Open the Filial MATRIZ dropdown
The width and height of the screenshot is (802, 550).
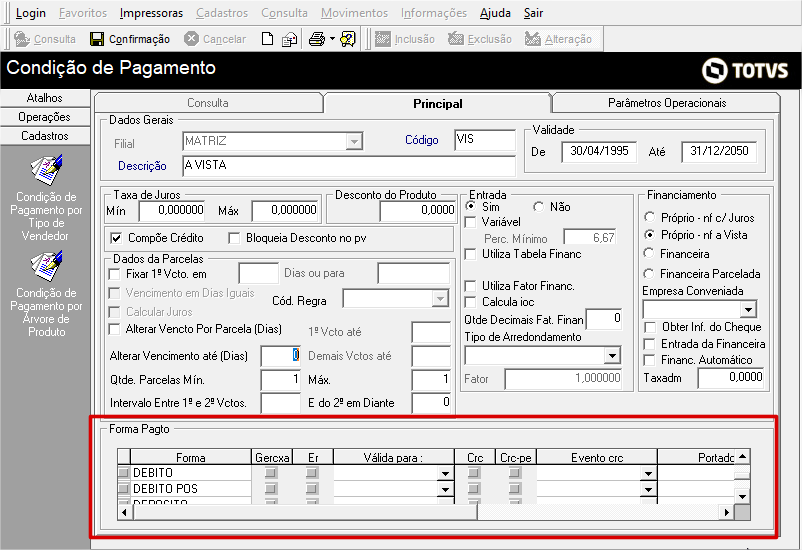click(353, 141)
